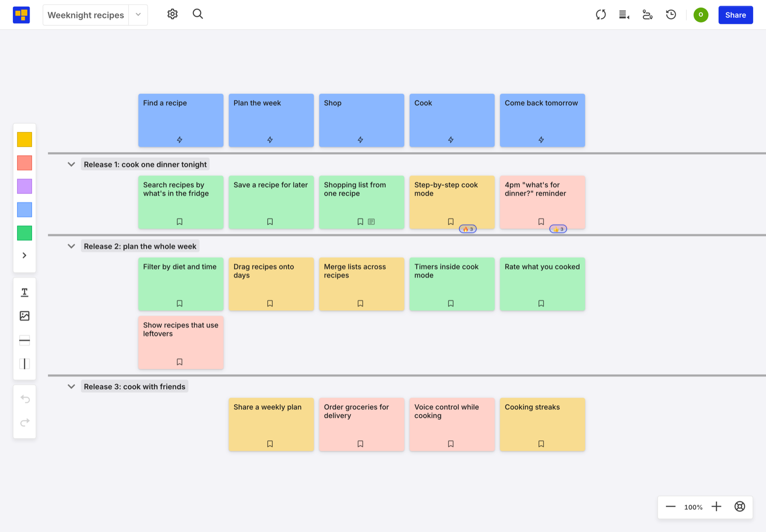This screenshot has height=532, width=766.
Task: Click the undo arrow
Action: point(25,399)
